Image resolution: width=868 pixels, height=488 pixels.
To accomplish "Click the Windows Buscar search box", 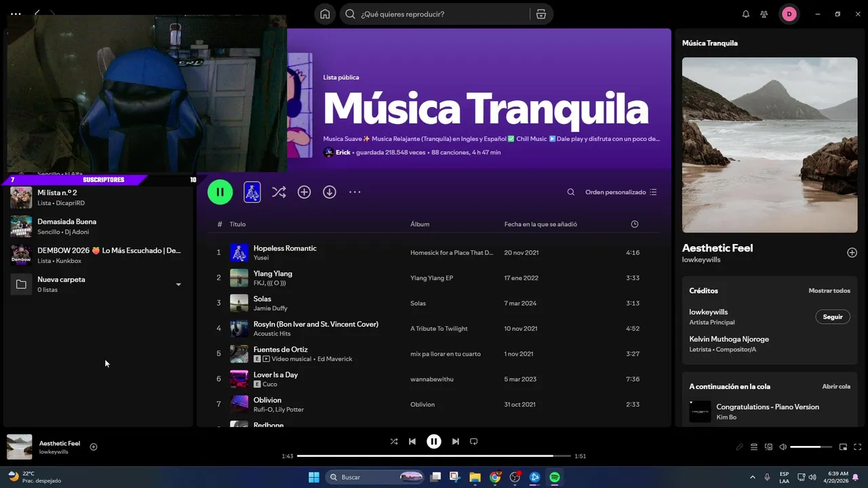I will (375, 477).
